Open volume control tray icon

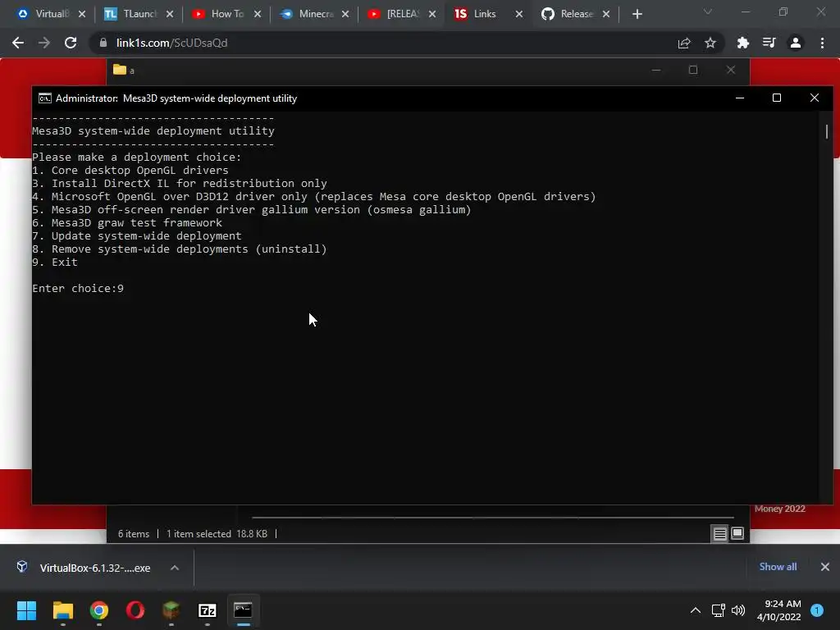click(738, 610)
